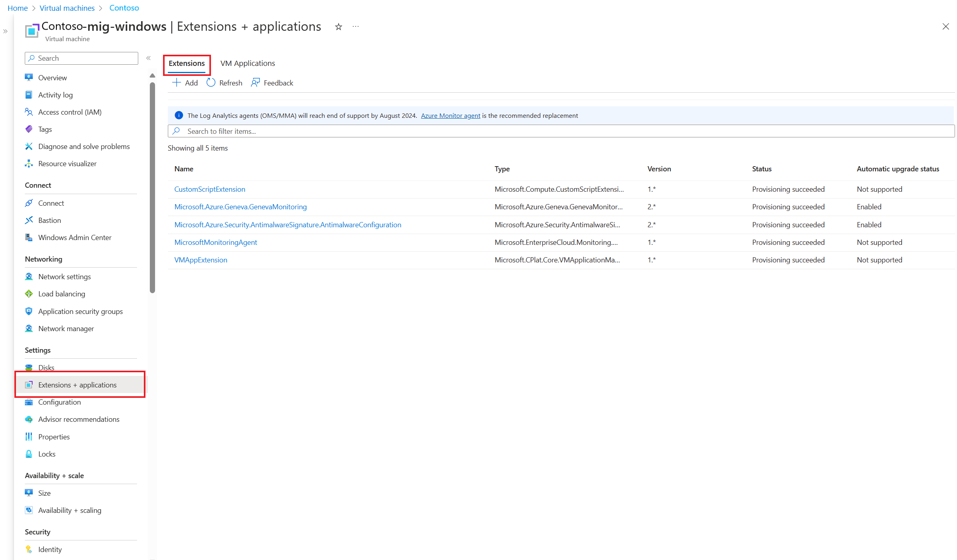Select the Extensions tab
Image resolution: width=957 pixels, height=560 pixels.
click(187, 63)
